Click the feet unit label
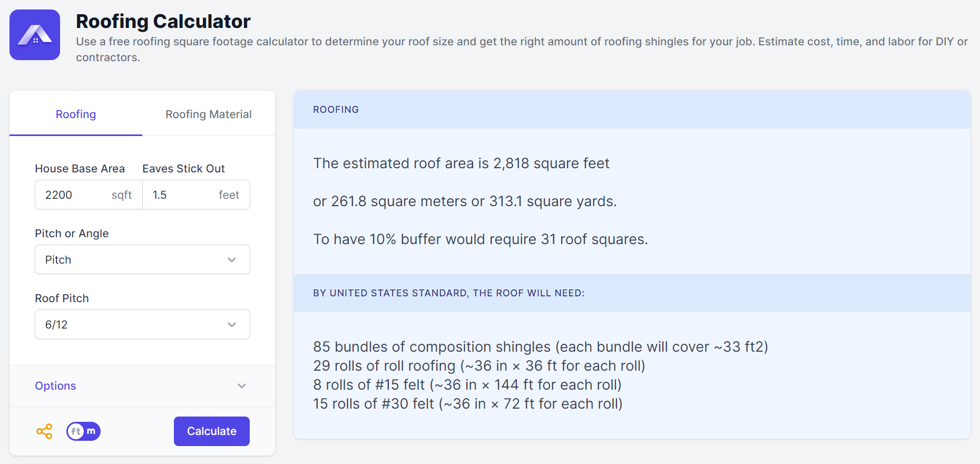980x464 pixels. (x=229, y=195)
